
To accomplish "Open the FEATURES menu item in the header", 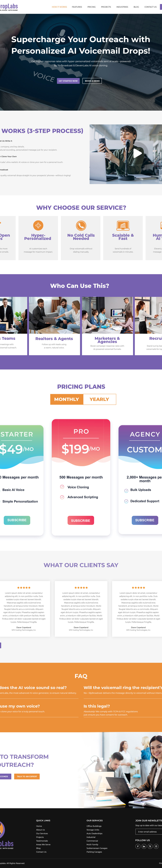I will point(77,7).
